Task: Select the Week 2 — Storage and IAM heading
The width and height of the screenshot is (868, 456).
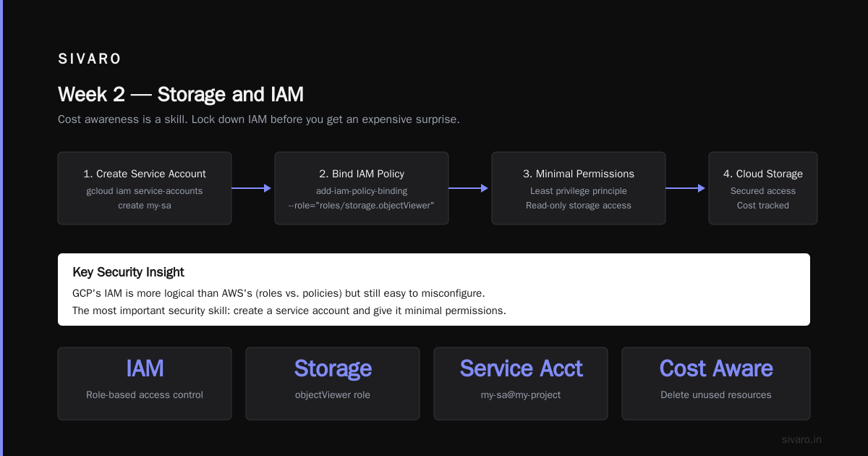Action: 181,95
